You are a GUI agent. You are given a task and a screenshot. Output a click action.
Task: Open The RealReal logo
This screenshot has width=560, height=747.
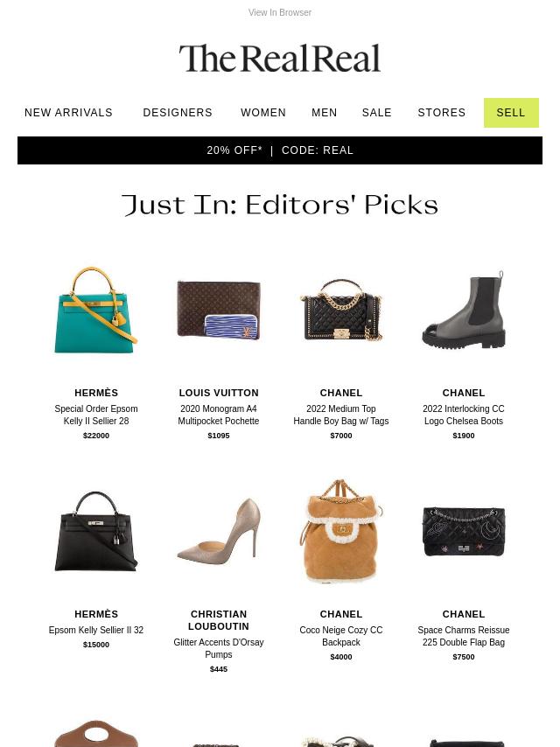click(280, 58)
